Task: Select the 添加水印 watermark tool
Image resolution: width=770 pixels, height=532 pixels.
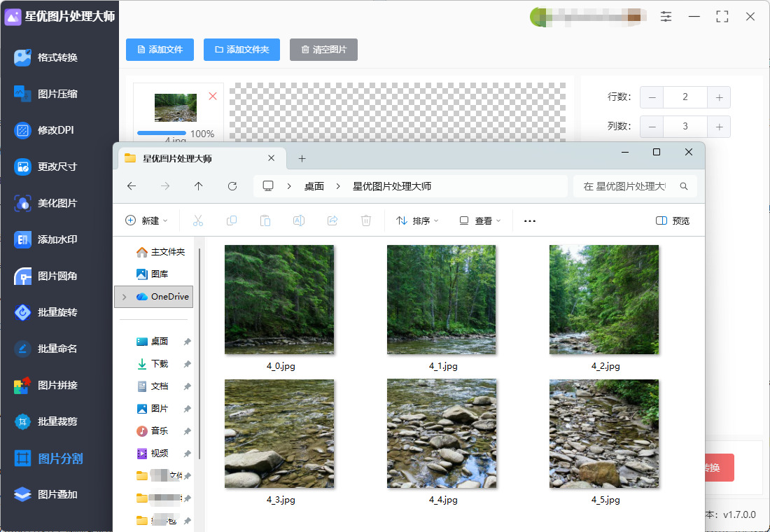Action: click(x=56, y=239)
